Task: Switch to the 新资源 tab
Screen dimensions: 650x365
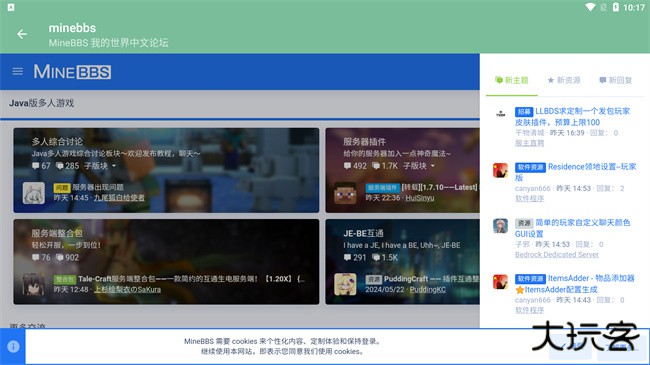Action: point(564,80)
